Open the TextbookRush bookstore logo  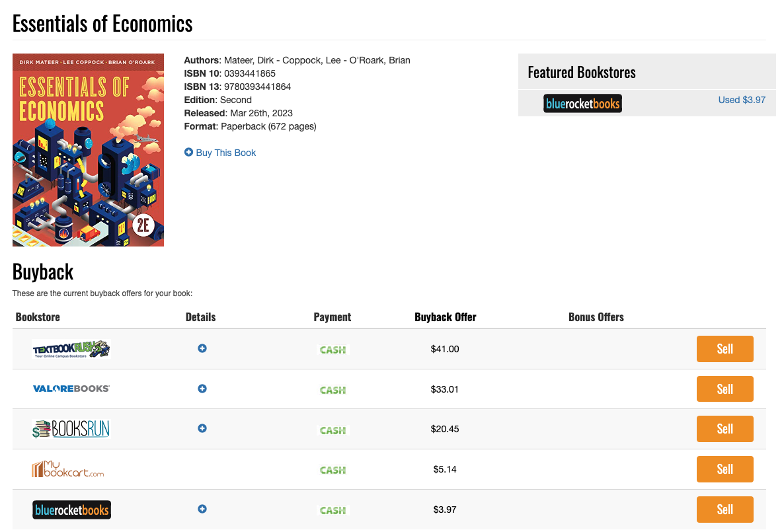click(x=71, y=348)
